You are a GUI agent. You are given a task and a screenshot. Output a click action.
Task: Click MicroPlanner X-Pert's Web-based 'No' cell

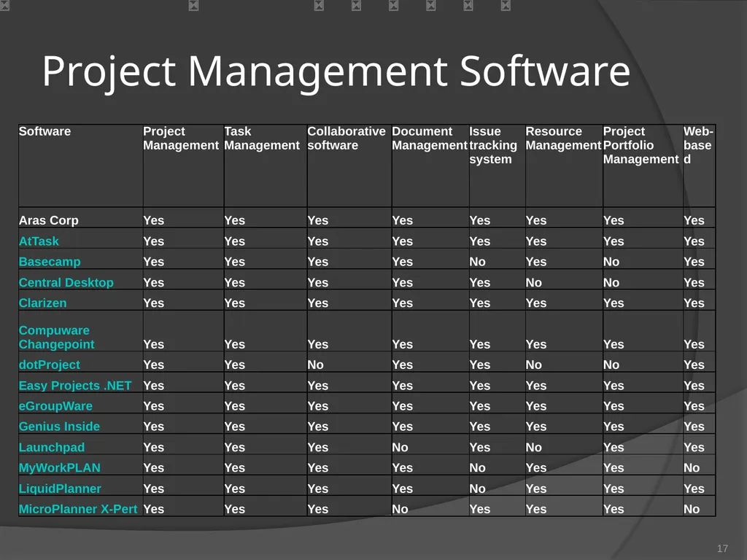coord(699,506)
